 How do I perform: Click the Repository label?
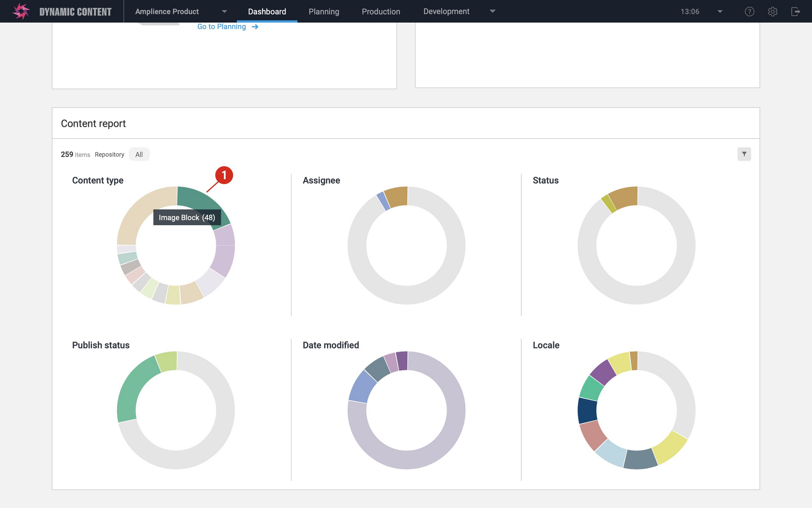109,154
